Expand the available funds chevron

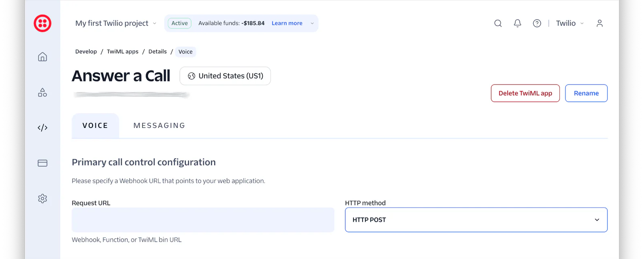point(312,23)
